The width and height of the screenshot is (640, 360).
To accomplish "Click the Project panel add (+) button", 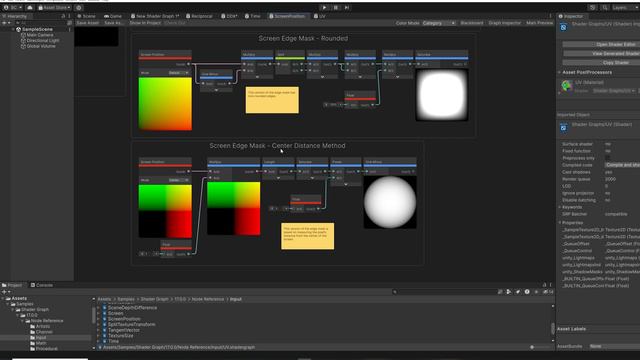I will point(6,292).
